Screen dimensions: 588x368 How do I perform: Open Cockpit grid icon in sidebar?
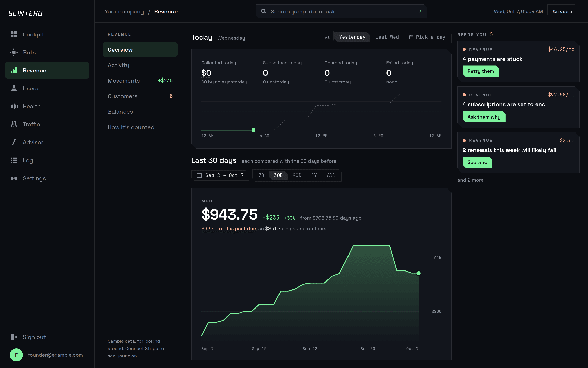coord(14,34)
